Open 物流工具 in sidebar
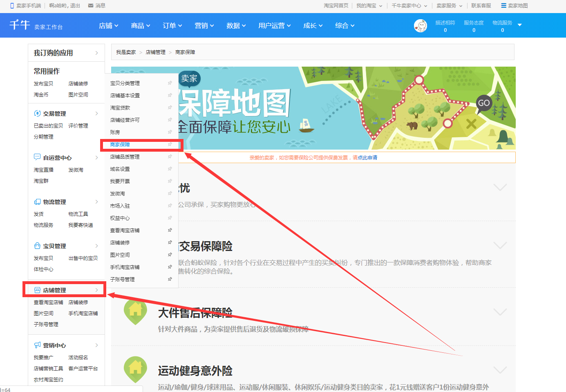Viewport: 566px width, 392px height. pyautogui.click(x=78, y=214)
